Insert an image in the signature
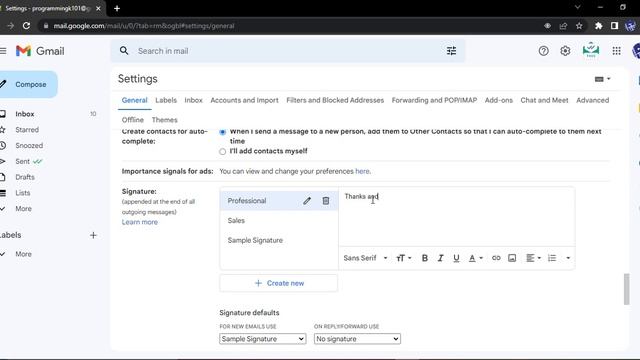640x360 pixels. 512,258
